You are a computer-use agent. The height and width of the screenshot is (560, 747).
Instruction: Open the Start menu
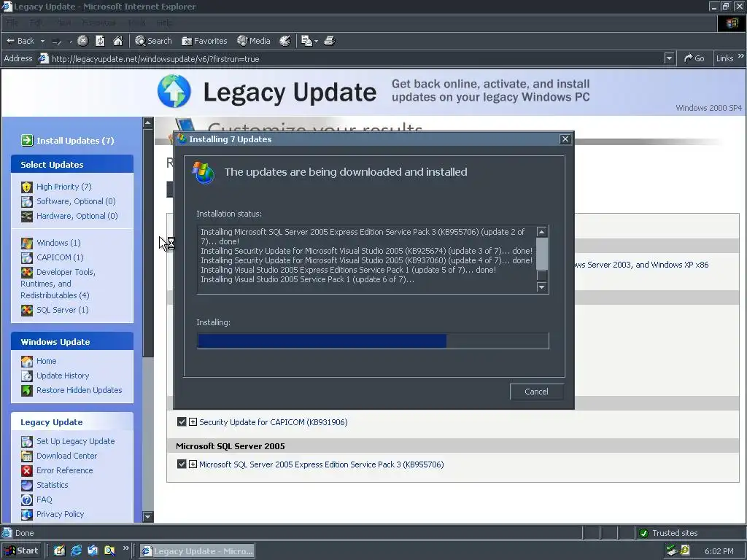click(x=21, y=551)
